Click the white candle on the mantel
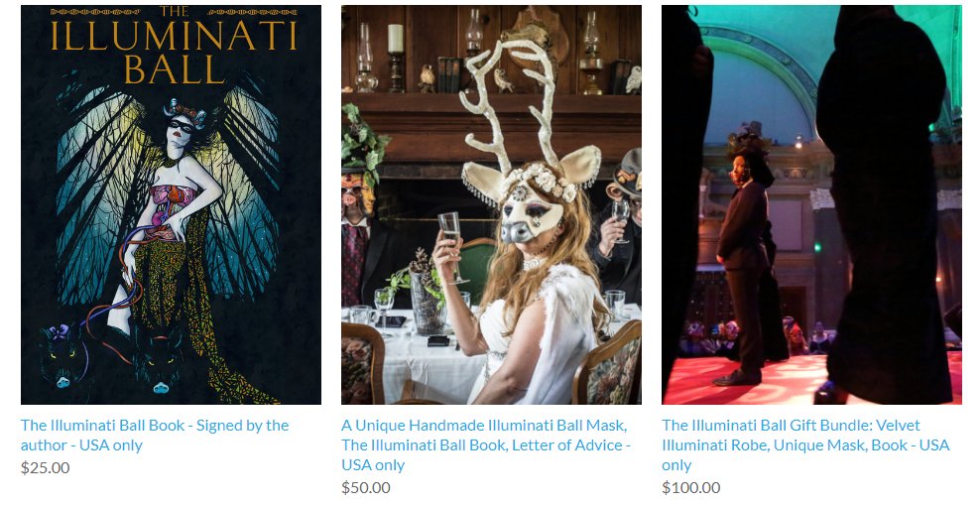980x505 pixels. coord(396,38)
